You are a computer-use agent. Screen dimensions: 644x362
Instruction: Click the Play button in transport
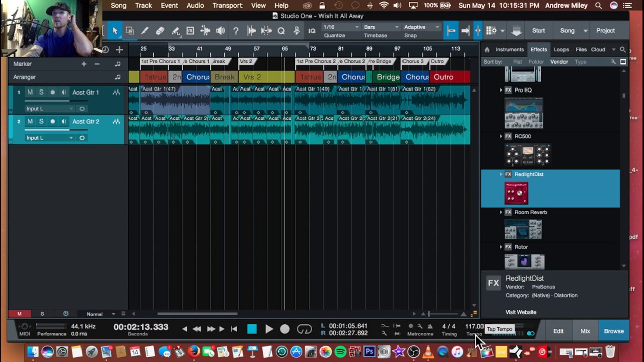point(269,329)
